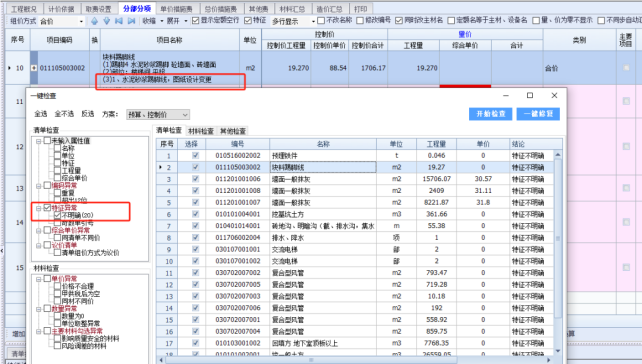Click the 一键修复 button
This screenshot has width=642, height=364.
click(538, 114)
